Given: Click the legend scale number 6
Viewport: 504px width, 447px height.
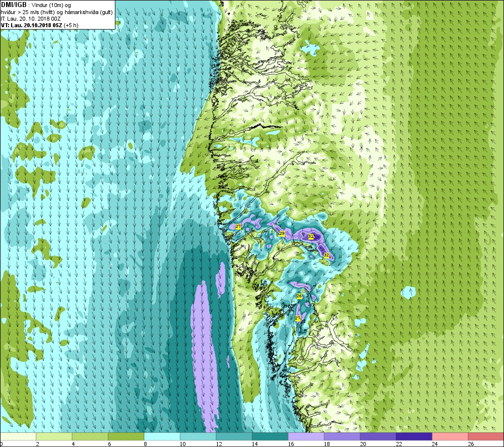Looking at the screenshot, I should tap(109, 444).
